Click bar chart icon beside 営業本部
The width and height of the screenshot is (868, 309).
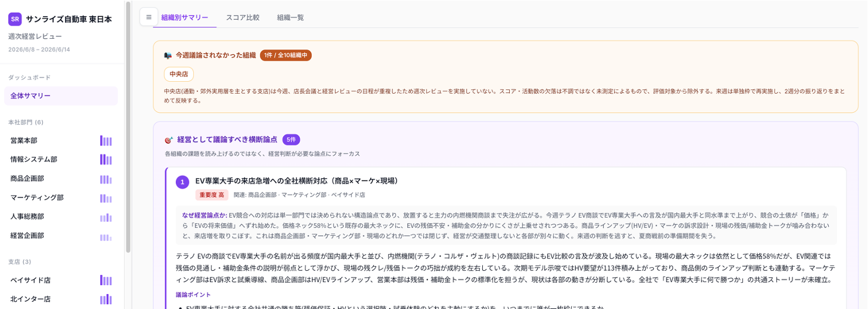click(x=106, y=141)
